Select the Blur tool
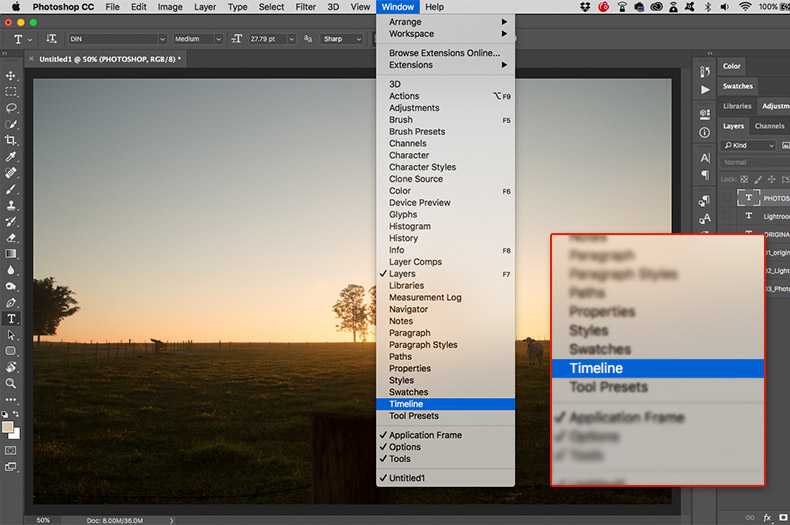 point(11,270)
